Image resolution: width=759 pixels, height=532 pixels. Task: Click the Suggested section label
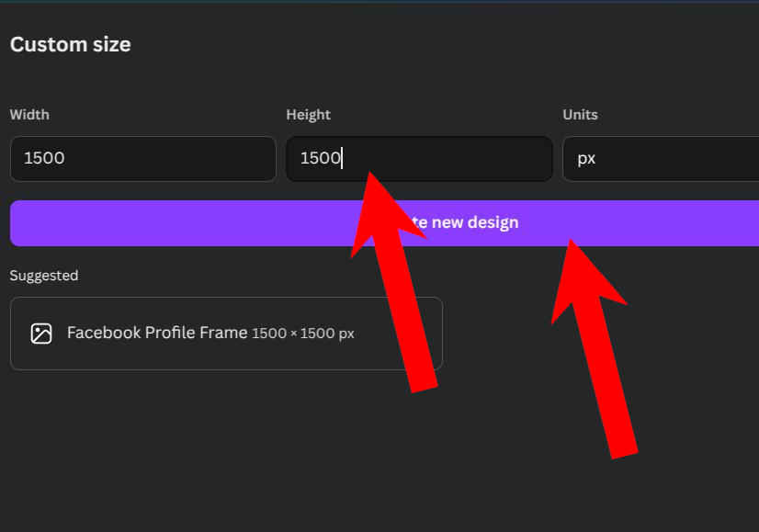coord(43,276)
